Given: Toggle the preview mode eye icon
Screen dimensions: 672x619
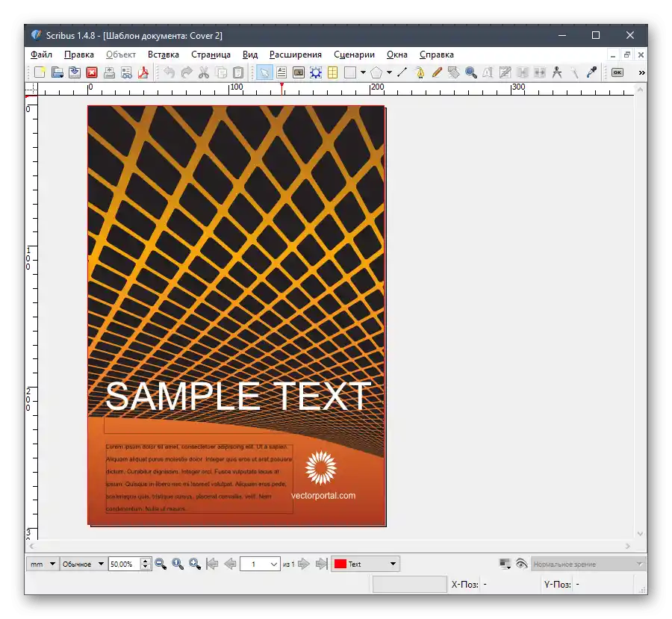Looking at the screenshot, I should pos(521,564).
